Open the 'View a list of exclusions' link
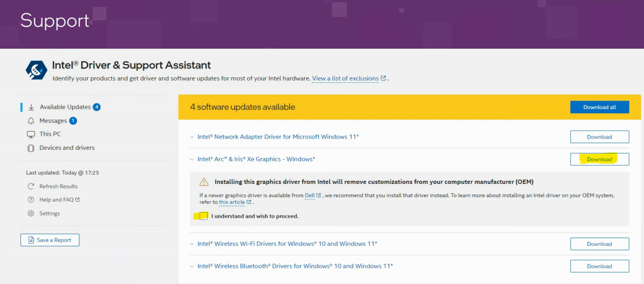This screenshot has width=644, height=284. 345,78
